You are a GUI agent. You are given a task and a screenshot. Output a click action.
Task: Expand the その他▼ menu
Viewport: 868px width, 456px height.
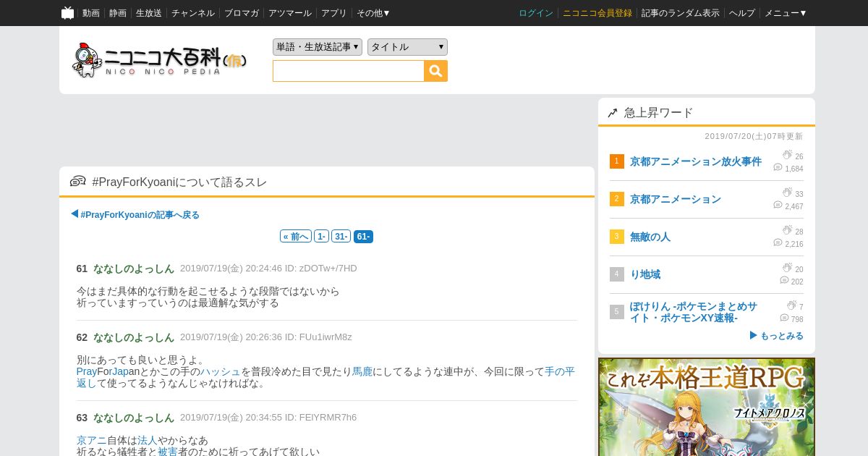coord(373,13)
